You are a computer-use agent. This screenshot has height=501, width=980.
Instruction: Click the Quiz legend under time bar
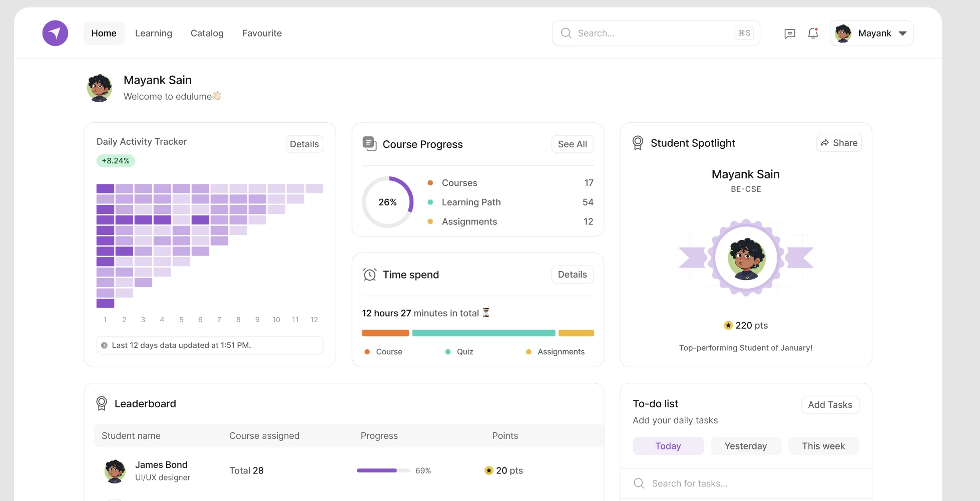tap(459, 352)
